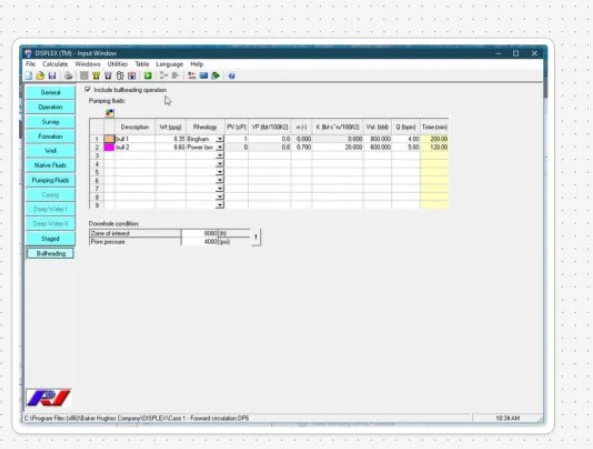The image size is (593, 449).
Task: Click the bull 2 description cell
Action: 135,147
